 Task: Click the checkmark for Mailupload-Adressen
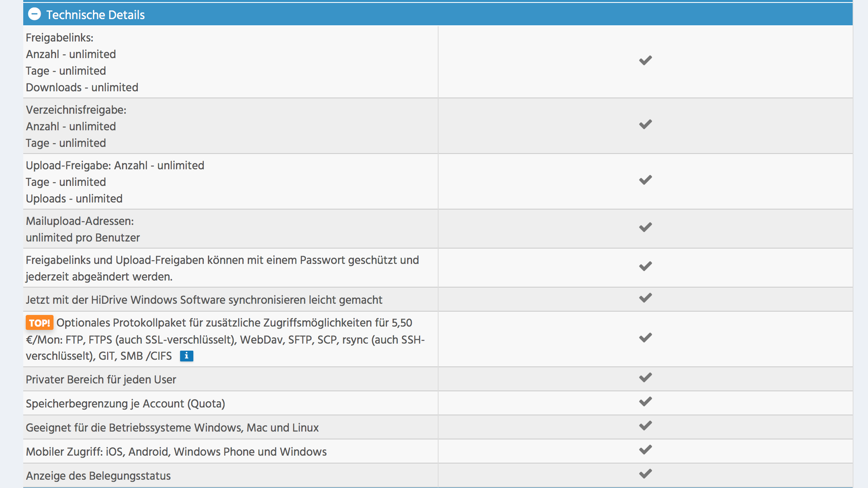645,227
